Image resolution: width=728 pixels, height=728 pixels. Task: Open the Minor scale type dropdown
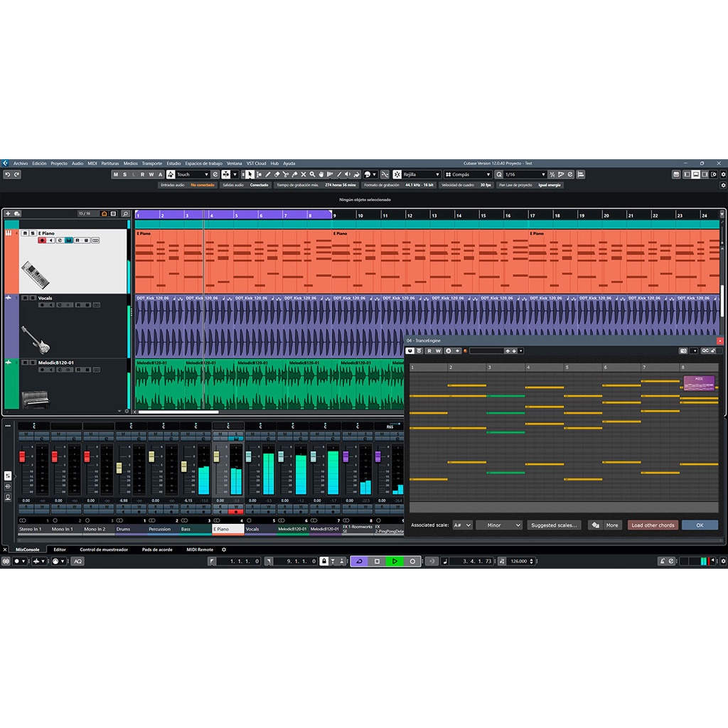(x=499, y=525)
